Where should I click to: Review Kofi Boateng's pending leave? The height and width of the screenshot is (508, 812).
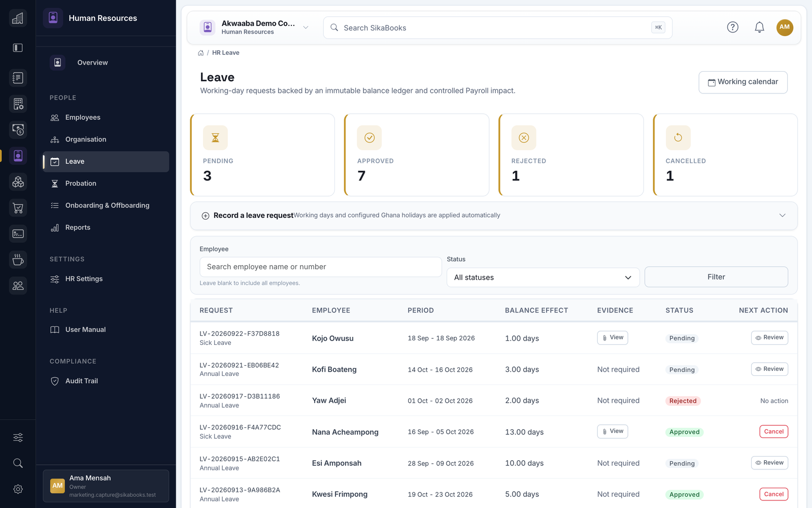coord(769,369)
